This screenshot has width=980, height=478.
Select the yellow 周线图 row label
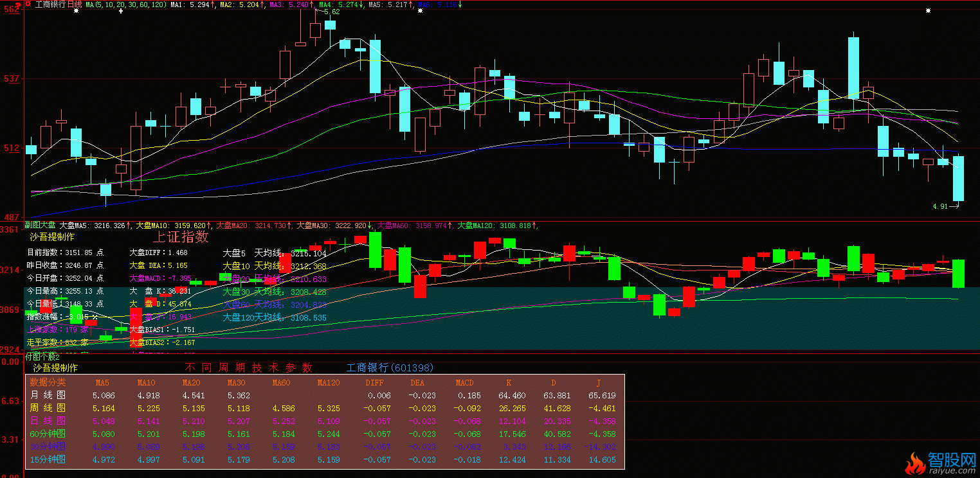(x=48, y=408)
